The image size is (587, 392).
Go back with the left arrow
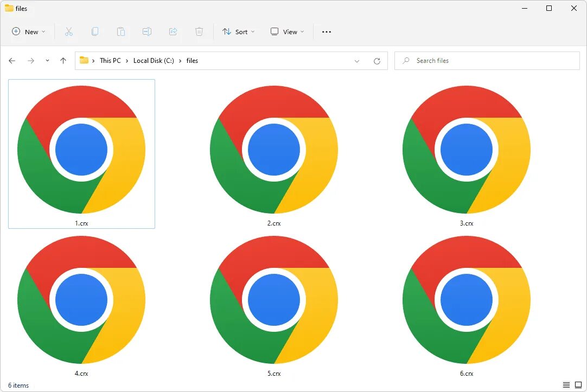12,61
